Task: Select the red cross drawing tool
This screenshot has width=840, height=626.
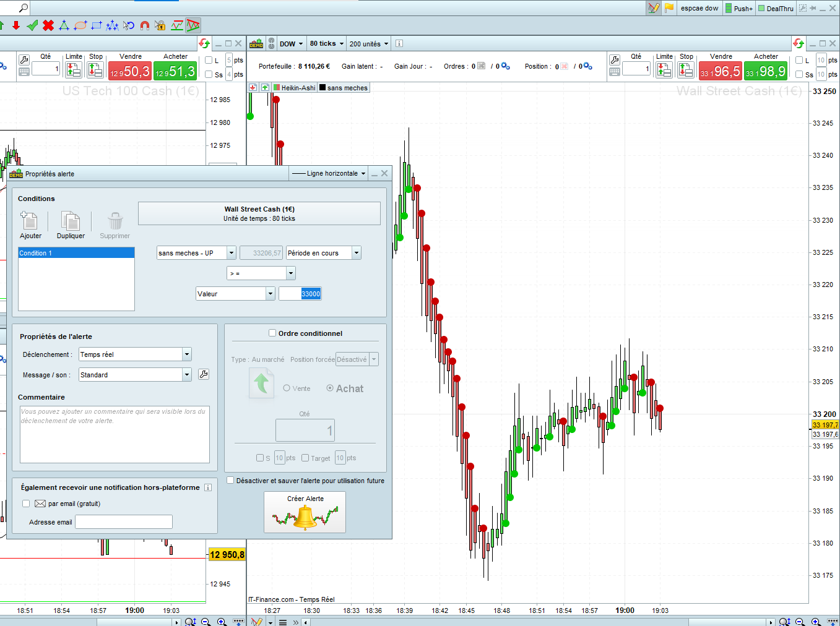Action: click(x=48, y=25)
